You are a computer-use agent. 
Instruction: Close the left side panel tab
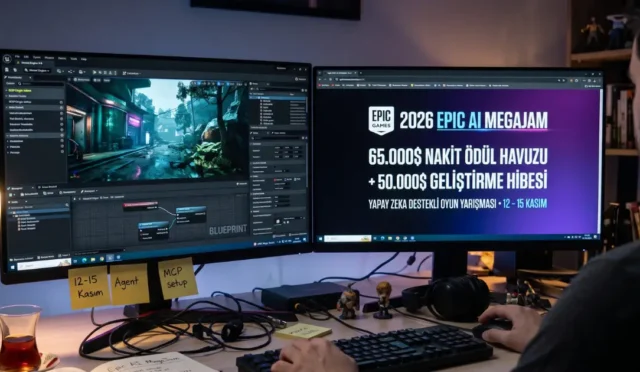pos(30,78)
